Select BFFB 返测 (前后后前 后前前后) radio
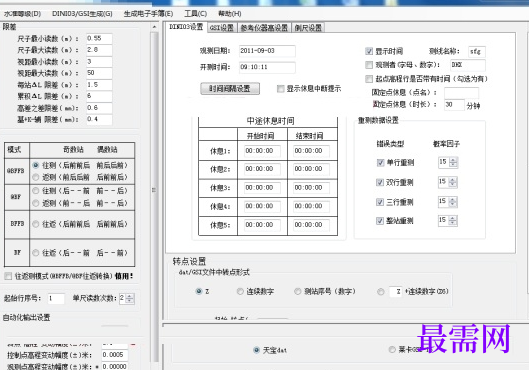This screenshot has width=529, height=370. [36, 177]
